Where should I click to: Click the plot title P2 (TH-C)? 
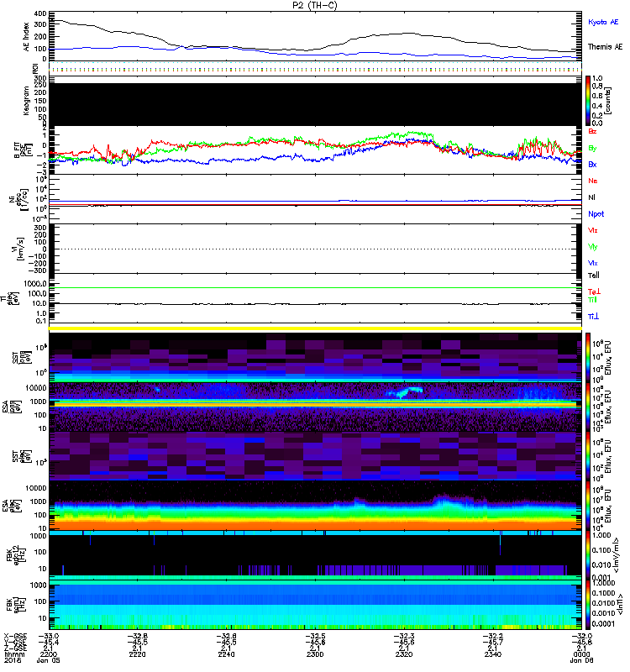pos(315,5)
